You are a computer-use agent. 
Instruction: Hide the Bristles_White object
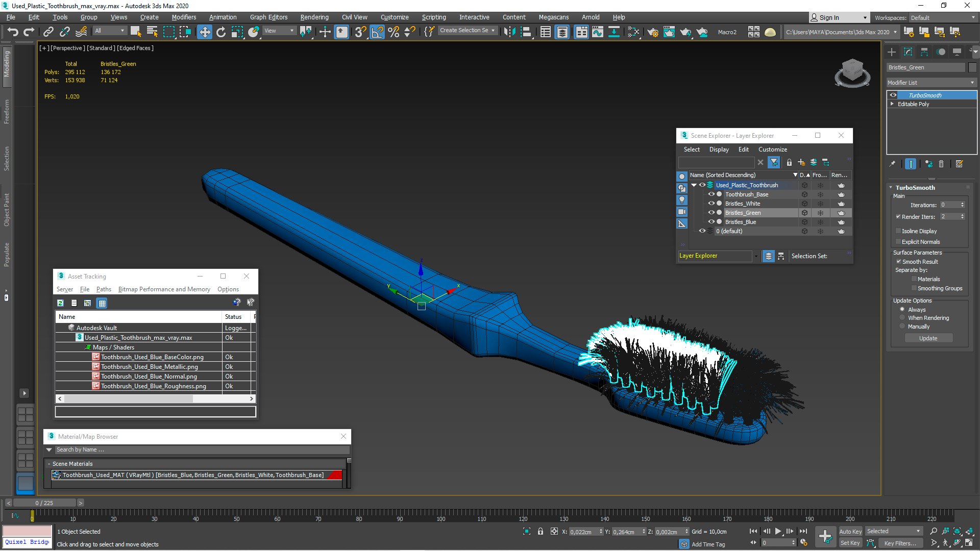(711, 204)
